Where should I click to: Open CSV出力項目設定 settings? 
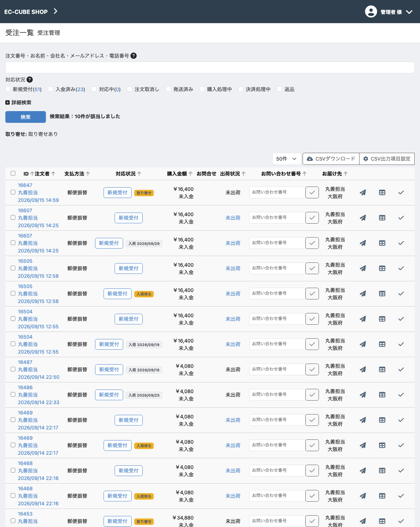coord(387,159)
